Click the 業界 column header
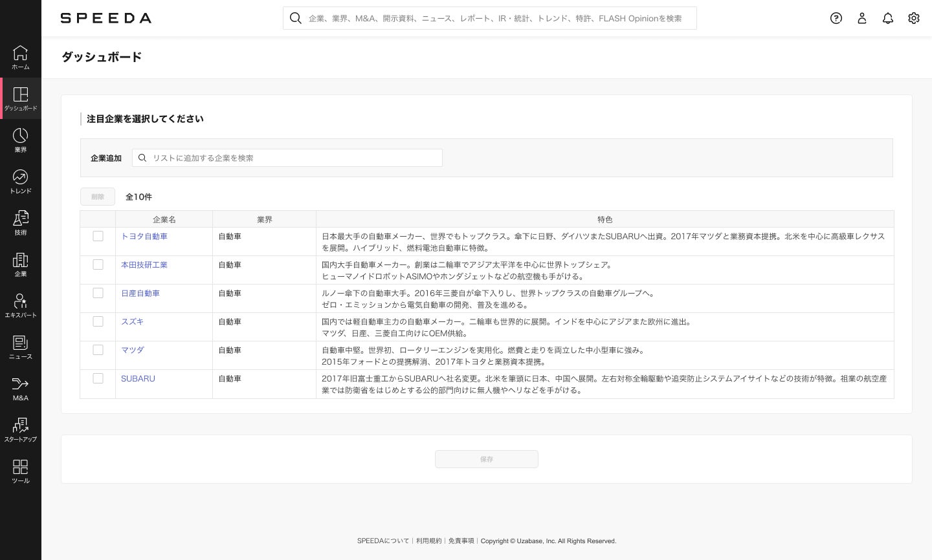 point(265,219)
